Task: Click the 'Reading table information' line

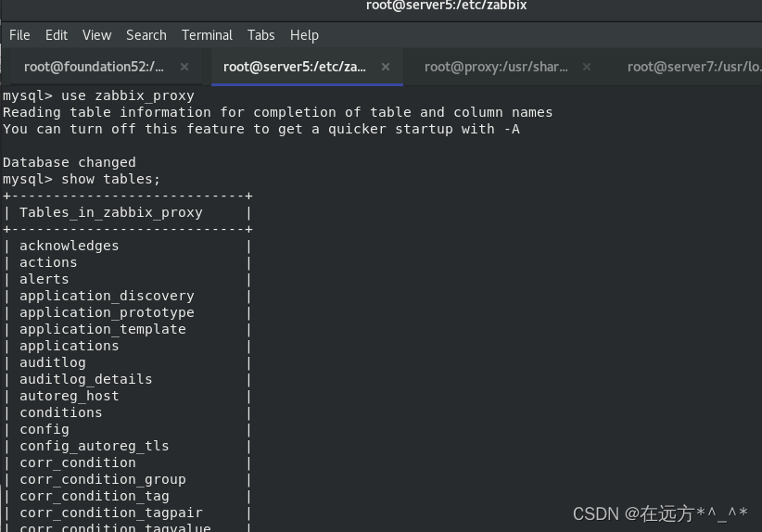Action: pos(278,112)
